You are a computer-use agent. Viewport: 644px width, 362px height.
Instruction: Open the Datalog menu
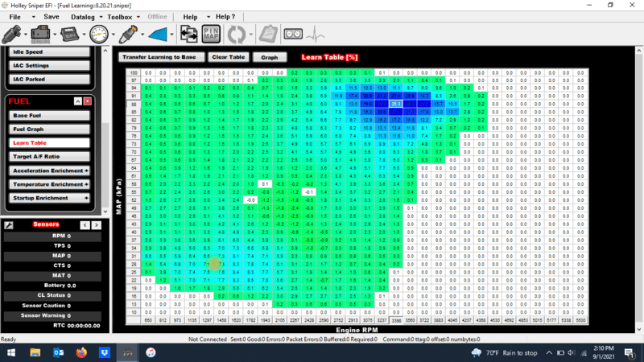click(83, 17)
